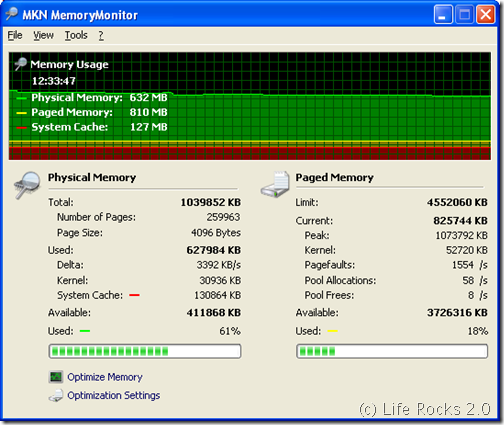Image resolution: width=504 pixels, height=425 pixels.
Task: Click the Pool Allocations: label
Action: click(340, 280)
